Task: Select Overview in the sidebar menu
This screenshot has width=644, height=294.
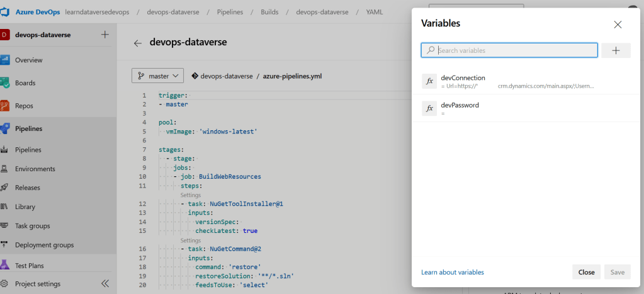Action: point(29,60)
